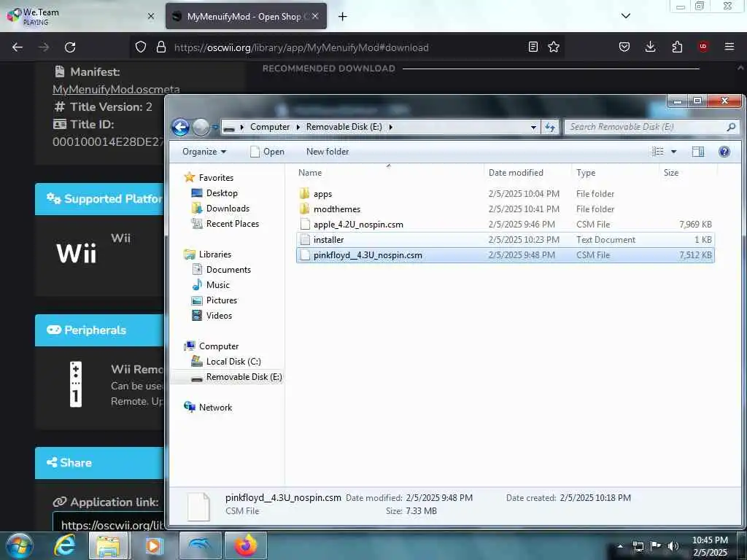
Task: Toggle Firefox reader view
Action: coord(533,47)
